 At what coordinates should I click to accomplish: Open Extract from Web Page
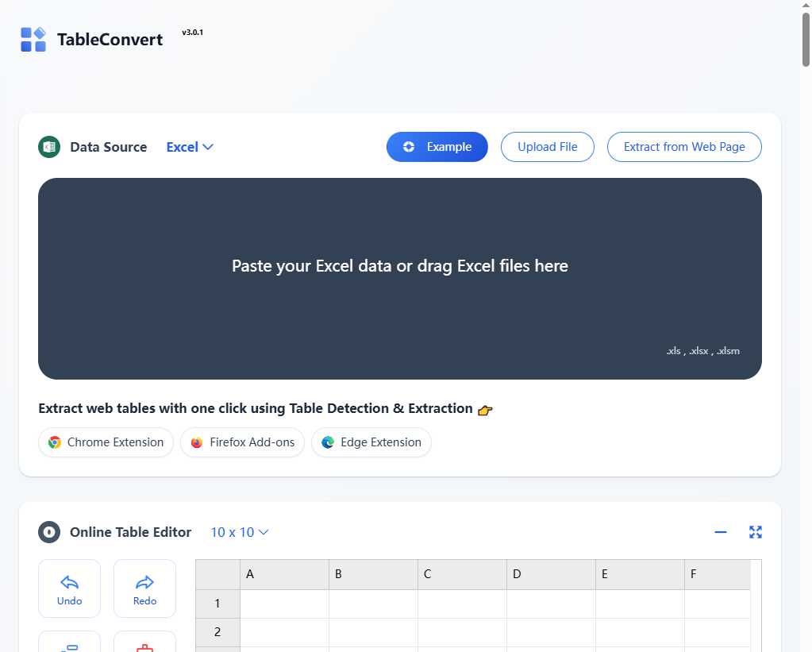[683, 147]
